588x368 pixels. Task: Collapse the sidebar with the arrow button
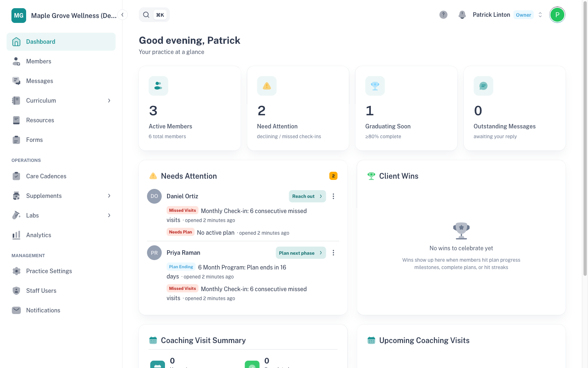coord(122,15)
